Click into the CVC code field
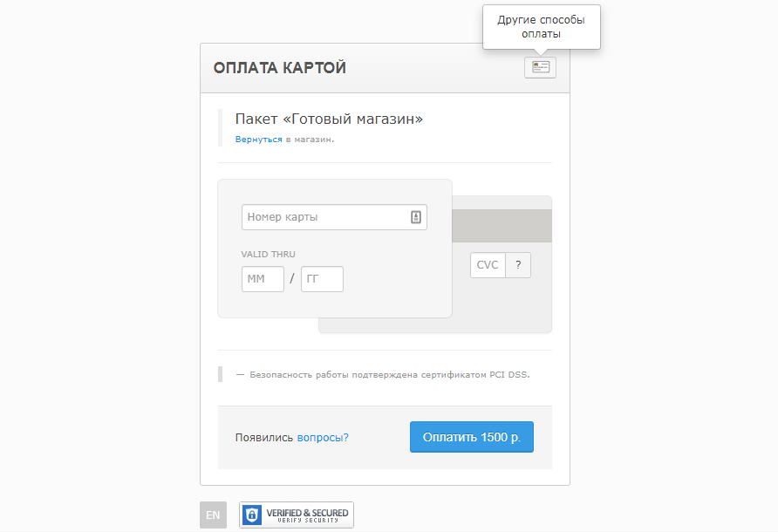This screenshot has width=778, height=532. (488, 265)
